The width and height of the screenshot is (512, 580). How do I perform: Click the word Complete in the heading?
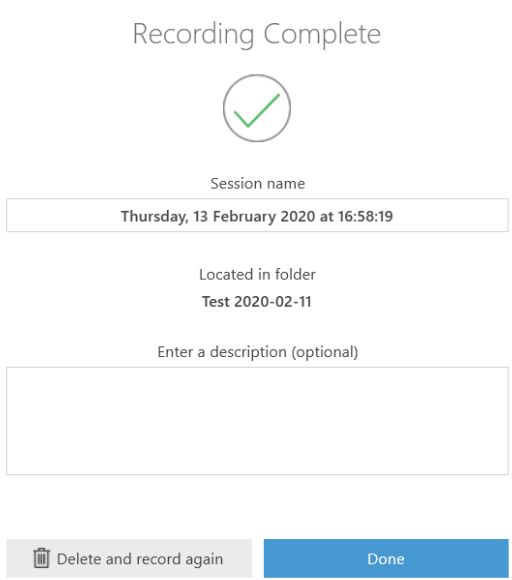point(322,34)
